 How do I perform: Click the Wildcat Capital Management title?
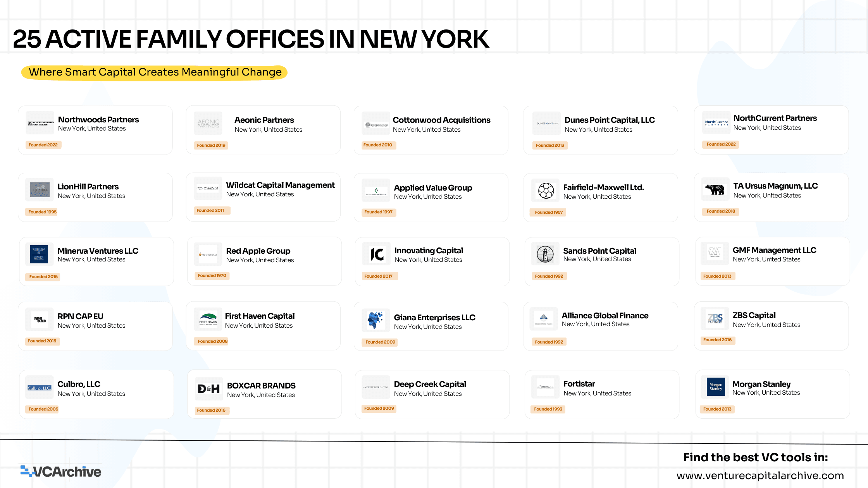tap(280, 185)
